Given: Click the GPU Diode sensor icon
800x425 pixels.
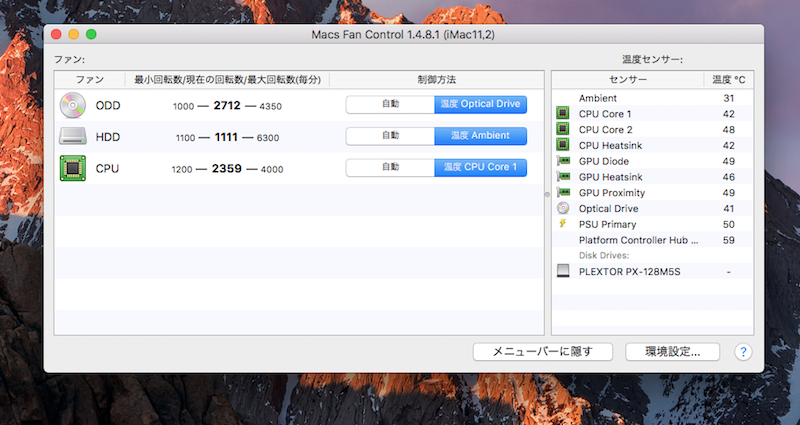Looking at the screenshot, I should tap(562, 162).
